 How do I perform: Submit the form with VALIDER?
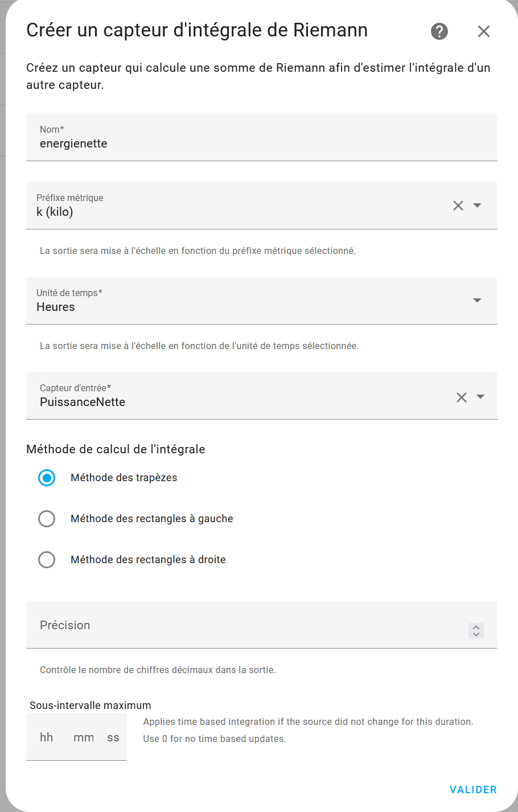(473, 790)
